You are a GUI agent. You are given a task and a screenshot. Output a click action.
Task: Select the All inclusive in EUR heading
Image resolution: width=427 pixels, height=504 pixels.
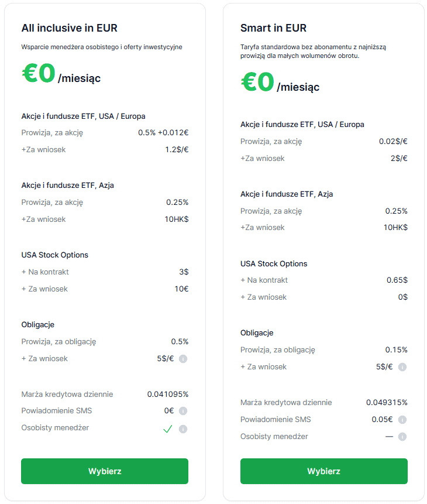(69, 28)
